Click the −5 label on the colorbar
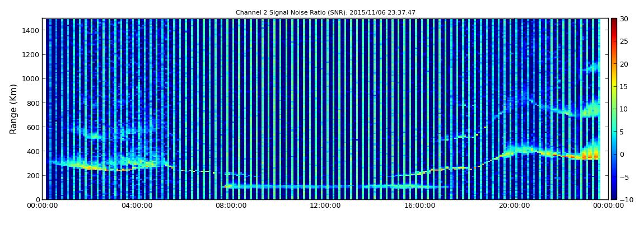Viewport: 644px width, 228px height. [624, 177]
